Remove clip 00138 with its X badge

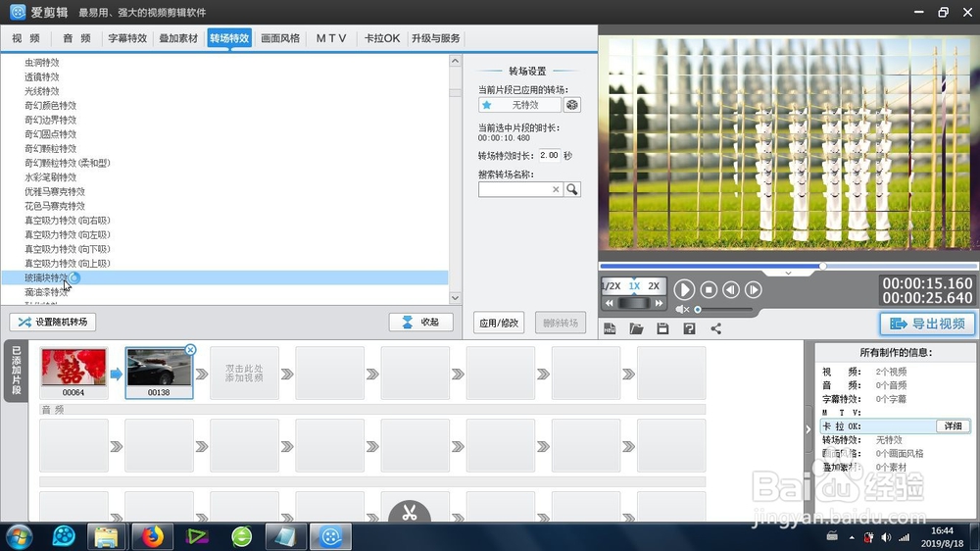[191, 350]
